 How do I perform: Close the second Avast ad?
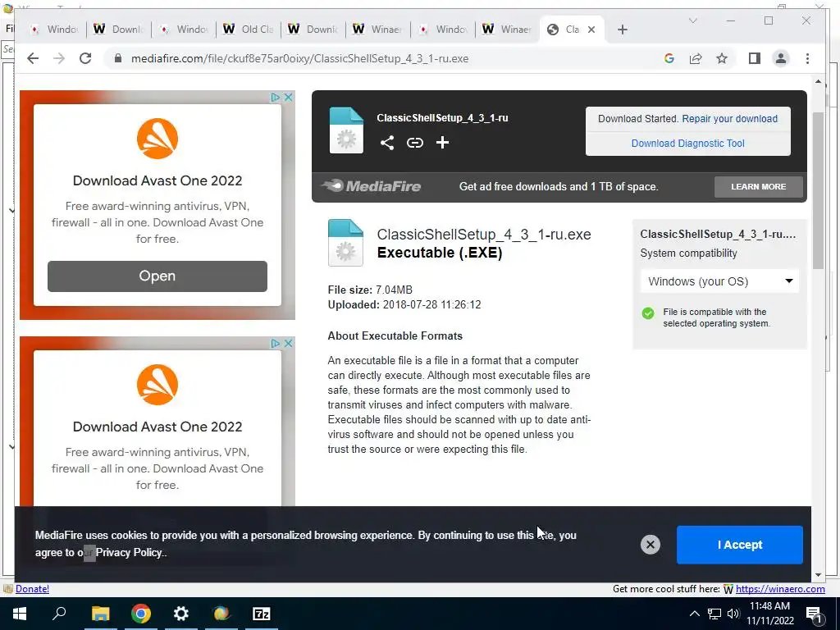pos(288,343)
